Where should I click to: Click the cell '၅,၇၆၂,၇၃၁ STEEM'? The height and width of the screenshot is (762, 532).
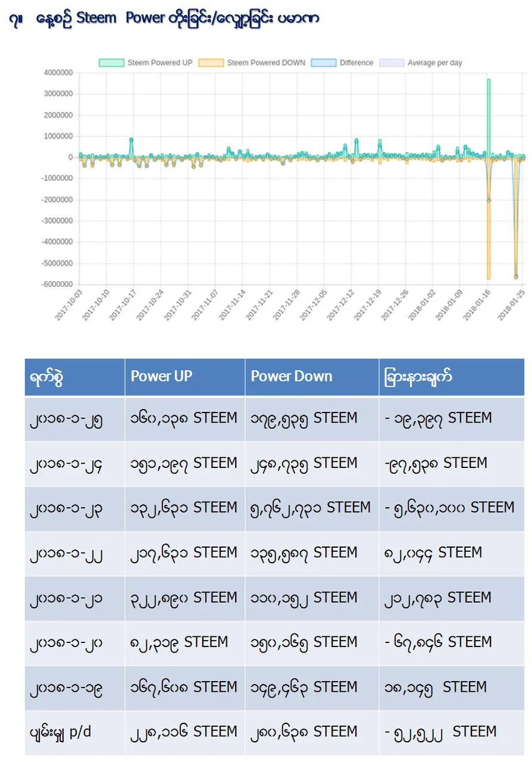pos(312,508)
